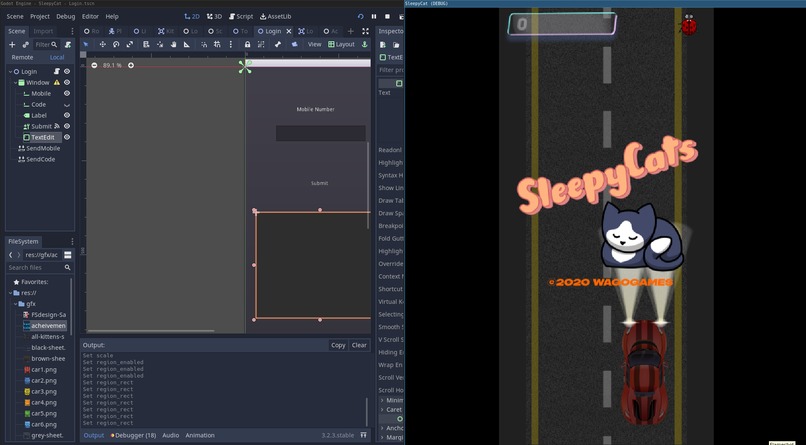Toggle visibility of Submit node
The image size is (806, 445).
67,126
